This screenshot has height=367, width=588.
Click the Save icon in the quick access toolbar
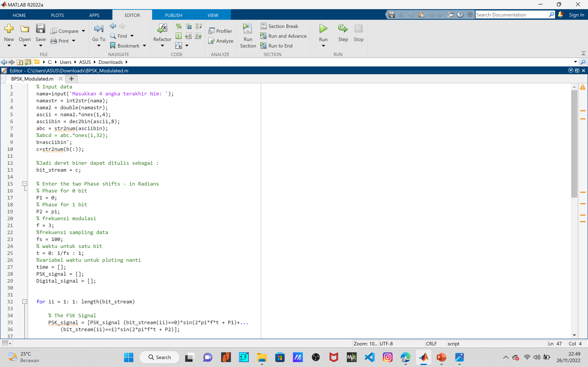point(391,14)
